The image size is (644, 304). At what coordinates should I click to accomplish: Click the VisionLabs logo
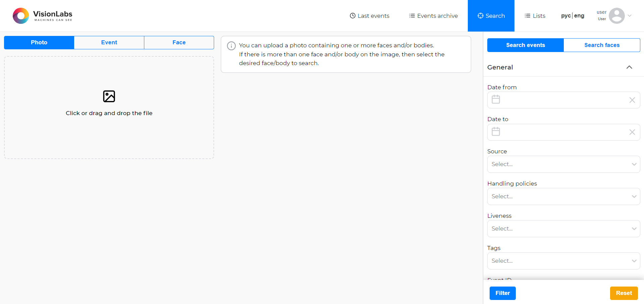pyautogui.click(x=42, y=15)
